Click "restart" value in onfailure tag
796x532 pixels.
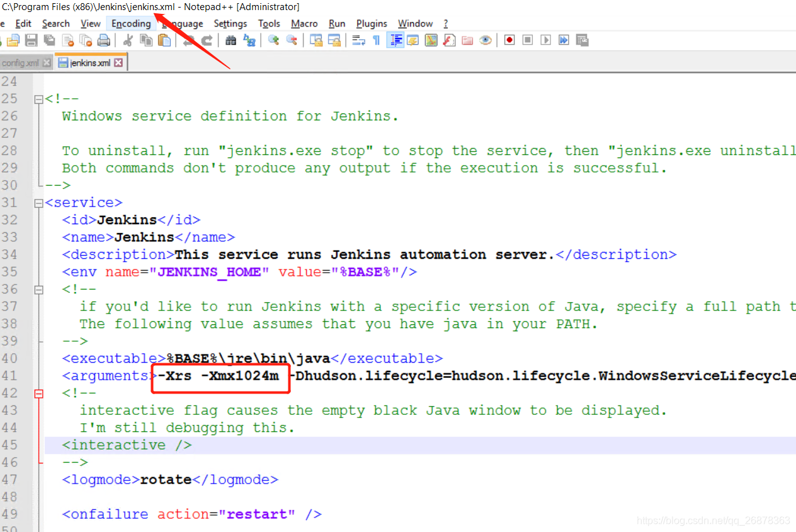click(x=257, y=514)
